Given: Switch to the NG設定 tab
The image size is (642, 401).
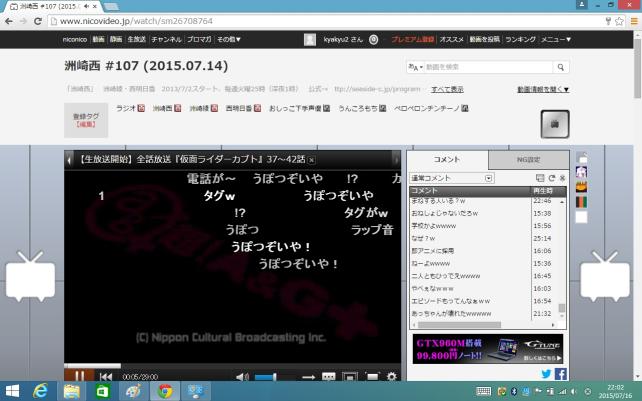Looking at the screenshot, I should [x=528, y=159].
